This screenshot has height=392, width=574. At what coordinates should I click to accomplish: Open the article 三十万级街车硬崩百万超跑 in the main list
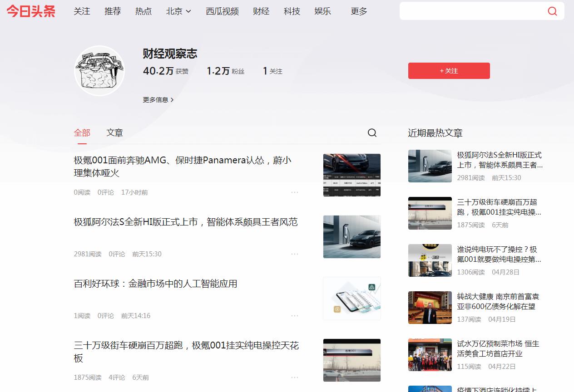[186, 352]
